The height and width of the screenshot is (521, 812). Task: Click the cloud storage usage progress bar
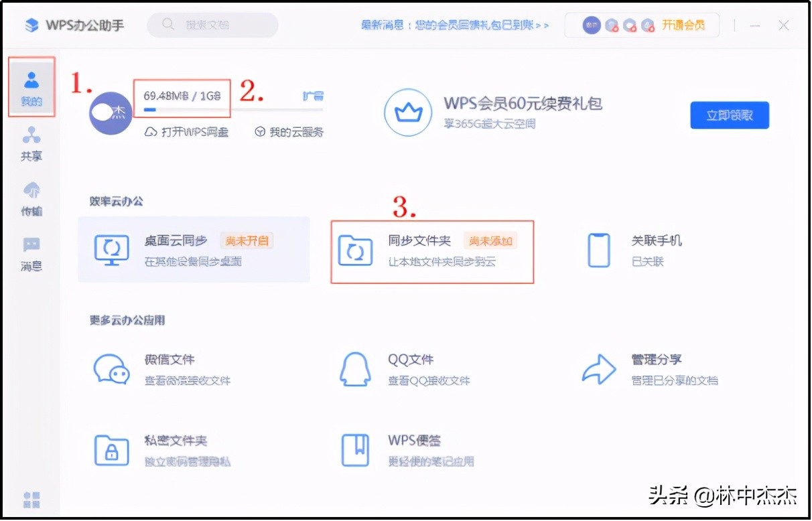pyautogui.click(x=233, y=108)
